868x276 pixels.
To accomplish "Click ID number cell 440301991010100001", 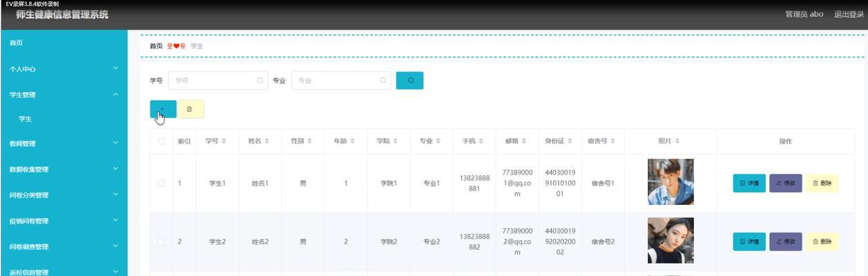I will 560,184.
